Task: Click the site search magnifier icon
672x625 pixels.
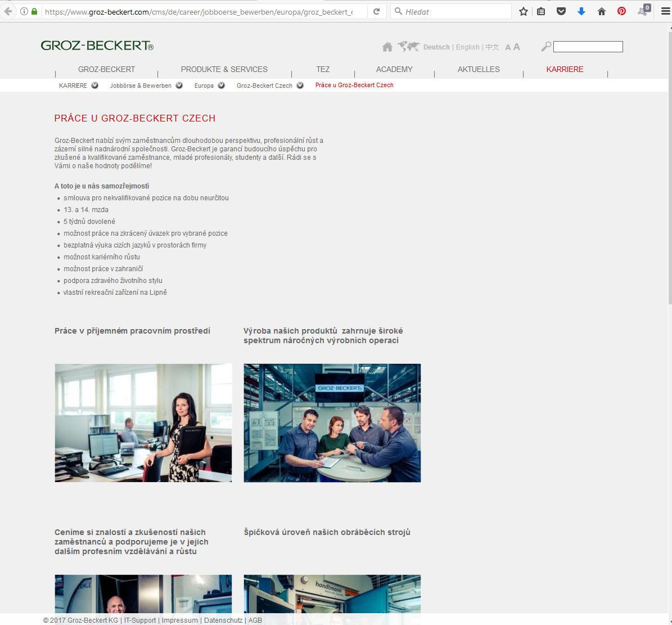Action: 546,46
